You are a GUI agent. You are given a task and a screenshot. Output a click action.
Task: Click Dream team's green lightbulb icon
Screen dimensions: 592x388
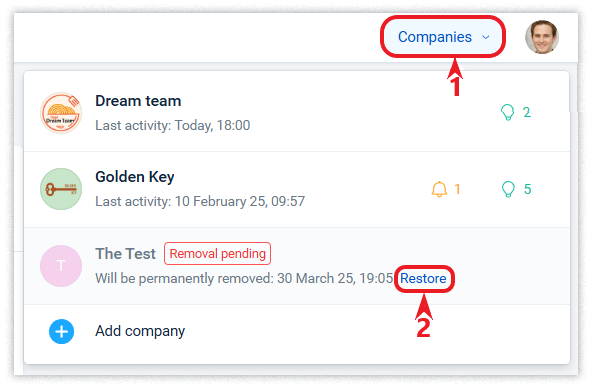(507, 112)
